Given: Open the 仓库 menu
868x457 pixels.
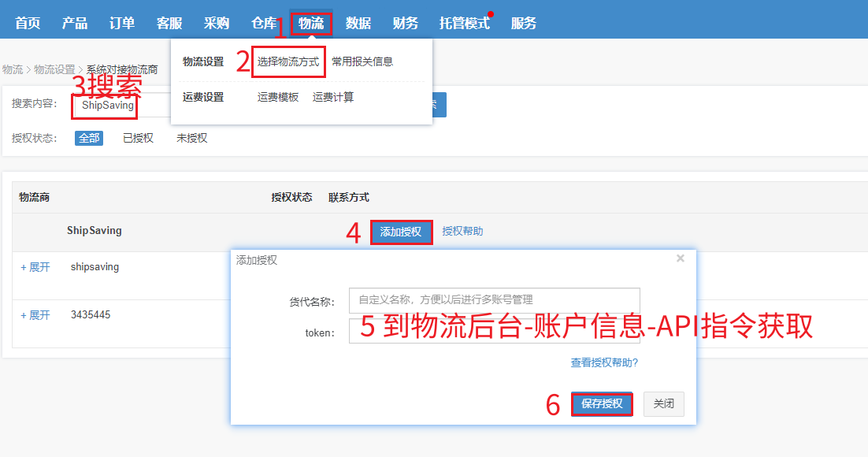Looking at the screenshot, I should pos(264,24).
